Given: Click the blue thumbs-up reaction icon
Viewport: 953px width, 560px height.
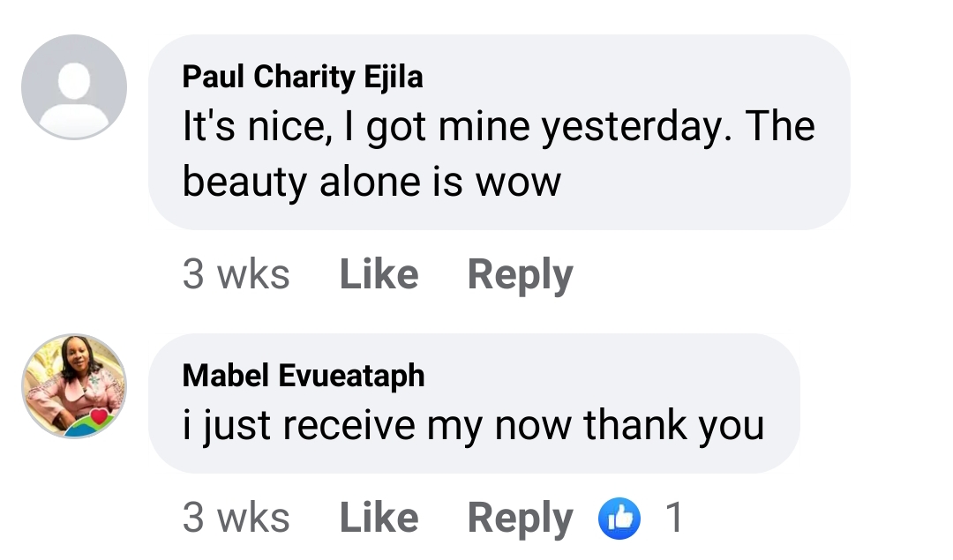Looking at the screenshot, I should pos(619,518).
